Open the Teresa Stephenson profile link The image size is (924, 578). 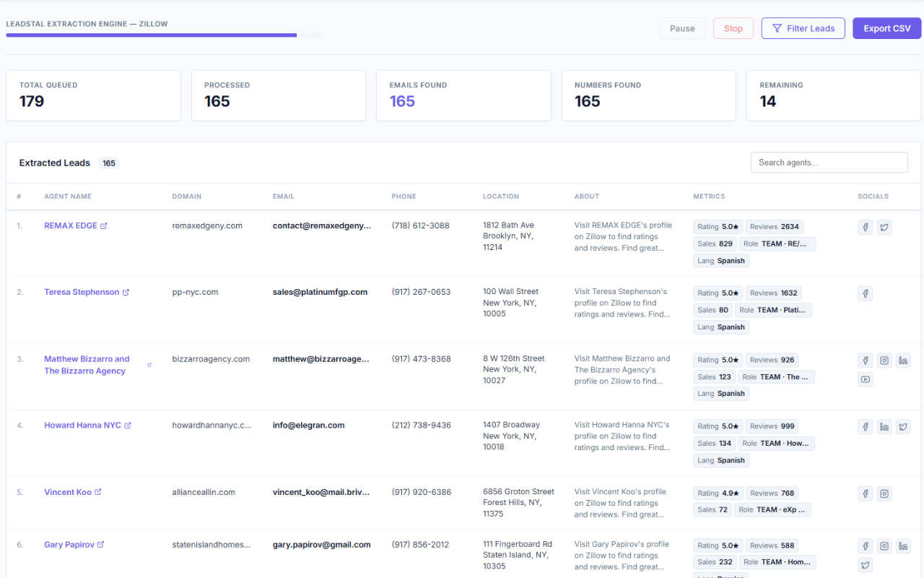click(x=82, y=293)
